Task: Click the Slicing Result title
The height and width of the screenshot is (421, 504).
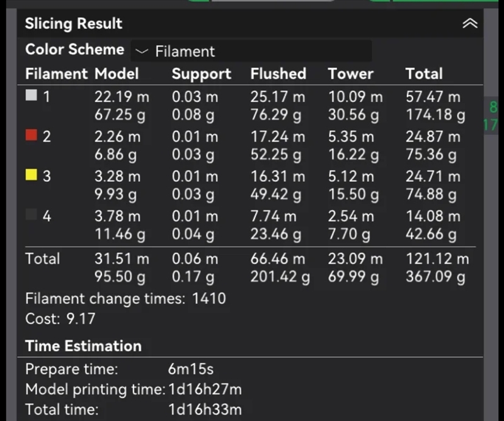Action: (74, 24)
